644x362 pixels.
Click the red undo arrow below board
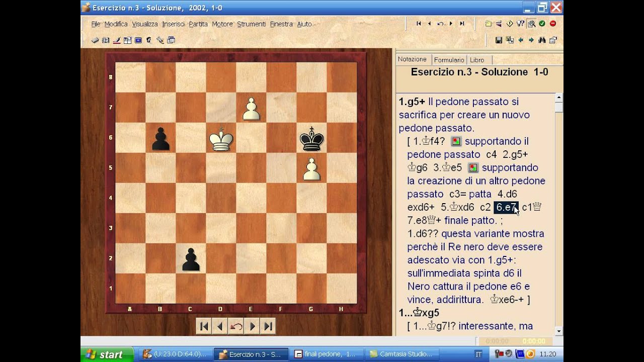tap(236, 326)
